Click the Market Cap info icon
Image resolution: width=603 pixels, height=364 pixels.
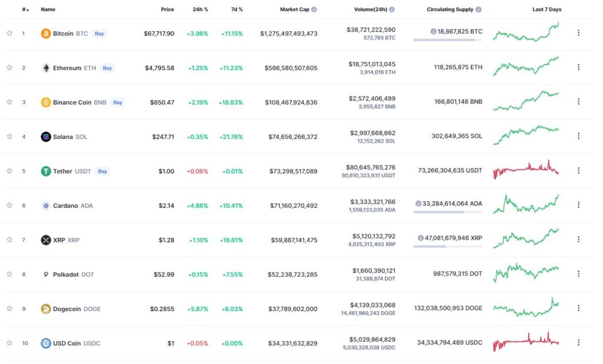(314, 9)
